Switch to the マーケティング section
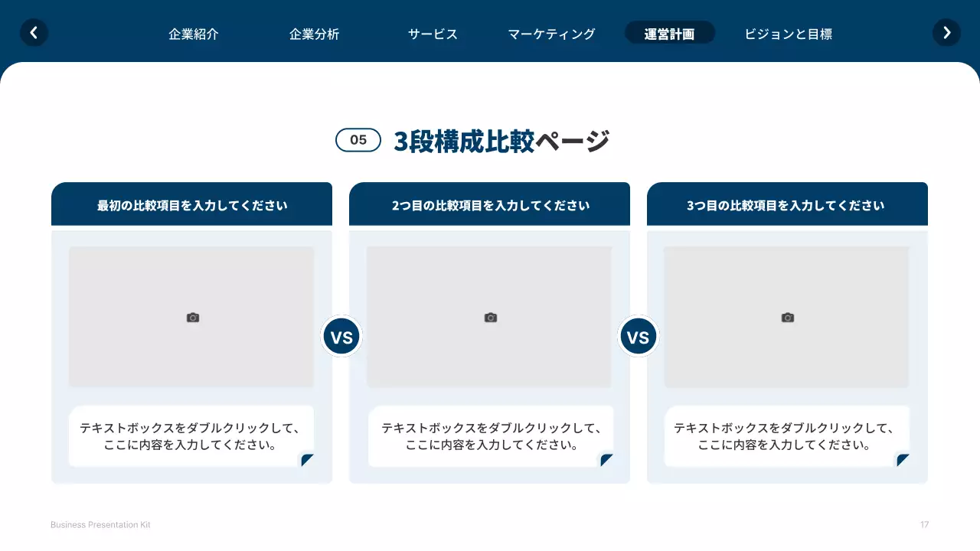Viewport: 980px width, 551px height. 550,34
